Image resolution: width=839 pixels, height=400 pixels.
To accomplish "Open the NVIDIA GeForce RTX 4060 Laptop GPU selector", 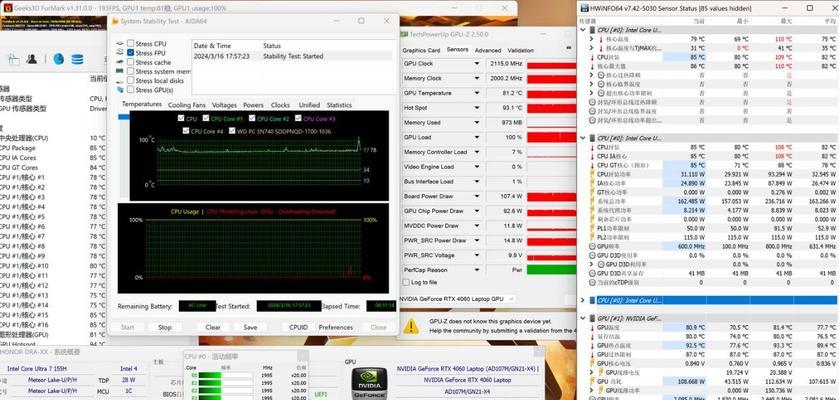I will [458, 299].
